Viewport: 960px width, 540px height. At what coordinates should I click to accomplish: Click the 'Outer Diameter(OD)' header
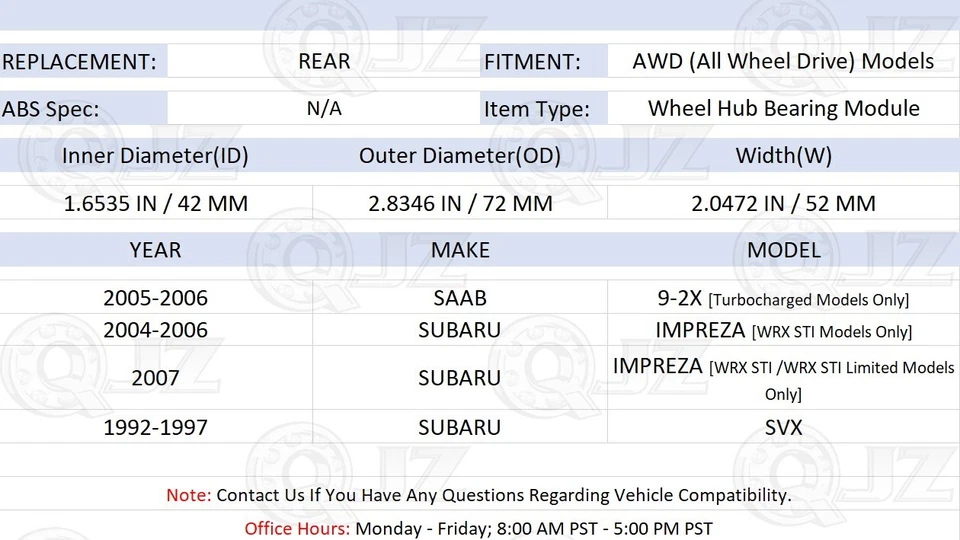click(x=460, y=156)
